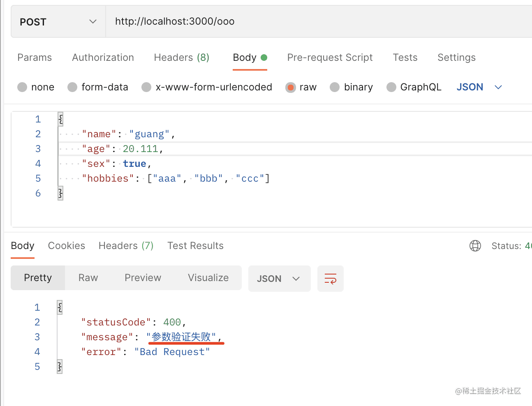
Task: Switch to the Params tab
Action: coord(35,58)
